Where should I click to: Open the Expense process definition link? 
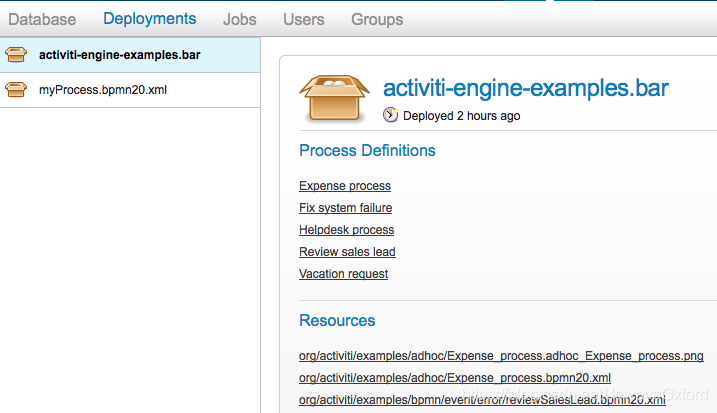point(344,186)
